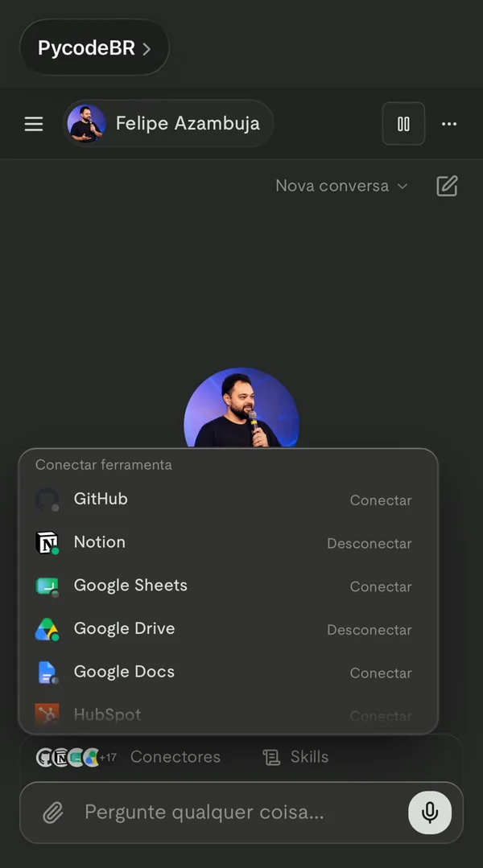This screenshot has height=868, width=483.
Task: Click the Google Docs logo icon
Action: [x=47, y=672]
